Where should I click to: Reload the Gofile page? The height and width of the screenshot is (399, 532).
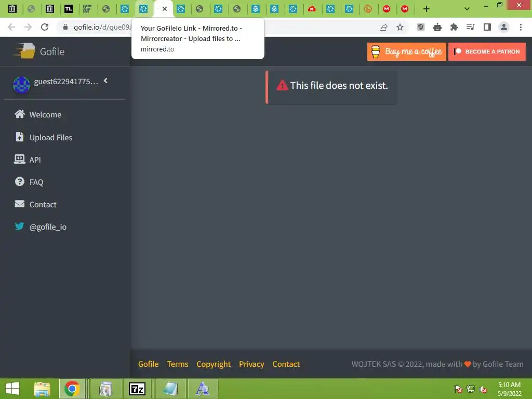tap(45, 27)
